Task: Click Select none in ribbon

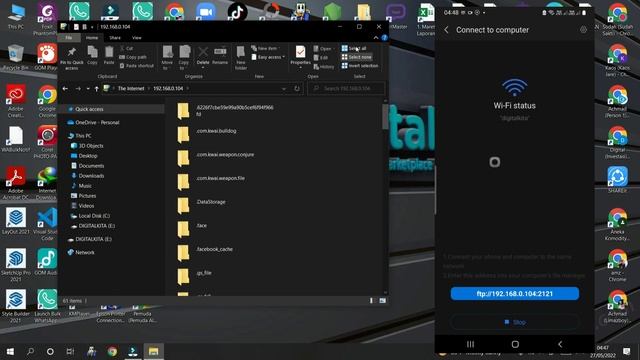Action: click(x=357, y=57)
